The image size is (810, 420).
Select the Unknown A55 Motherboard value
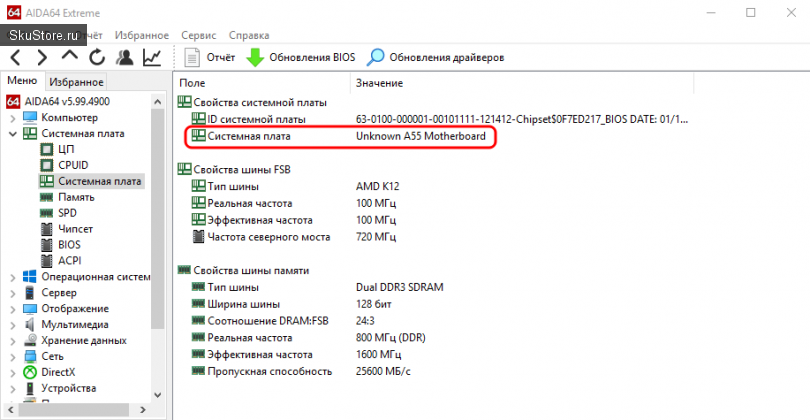421,136
